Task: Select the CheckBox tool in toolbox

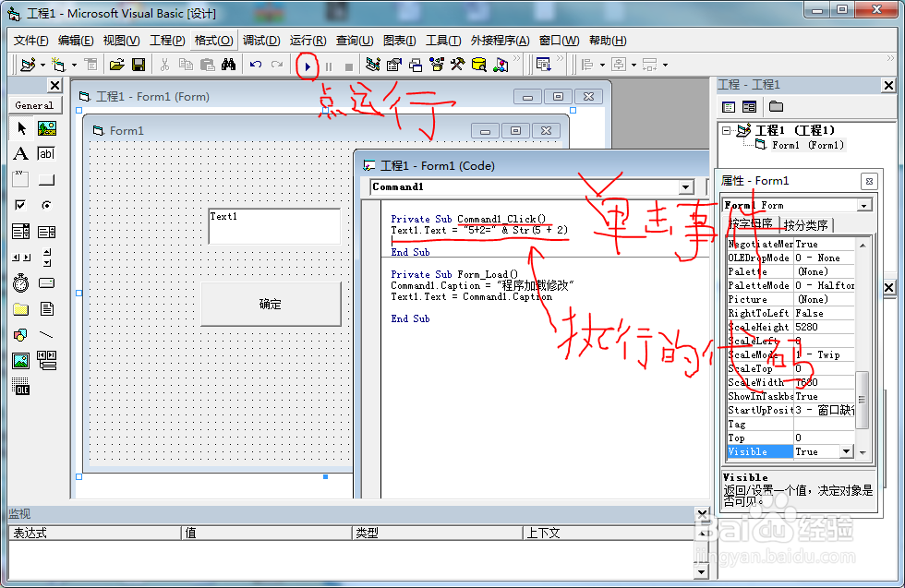Action: coord(21,206)
